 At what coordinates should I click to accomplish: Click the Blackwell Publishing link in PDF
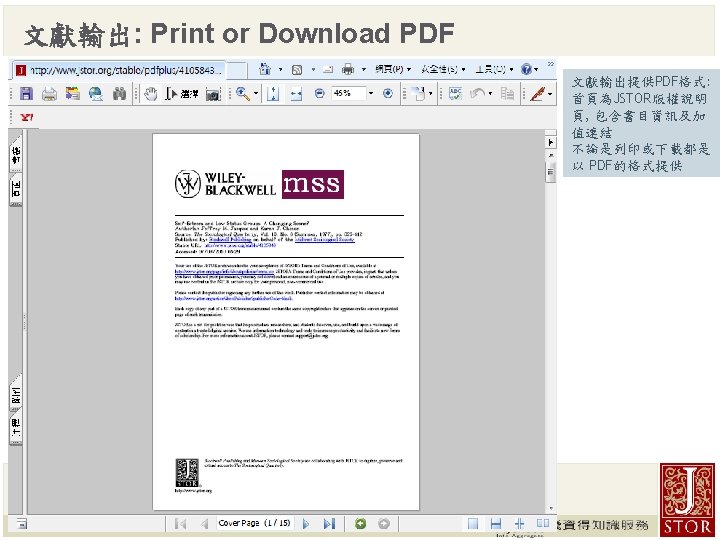click(230, 240)
